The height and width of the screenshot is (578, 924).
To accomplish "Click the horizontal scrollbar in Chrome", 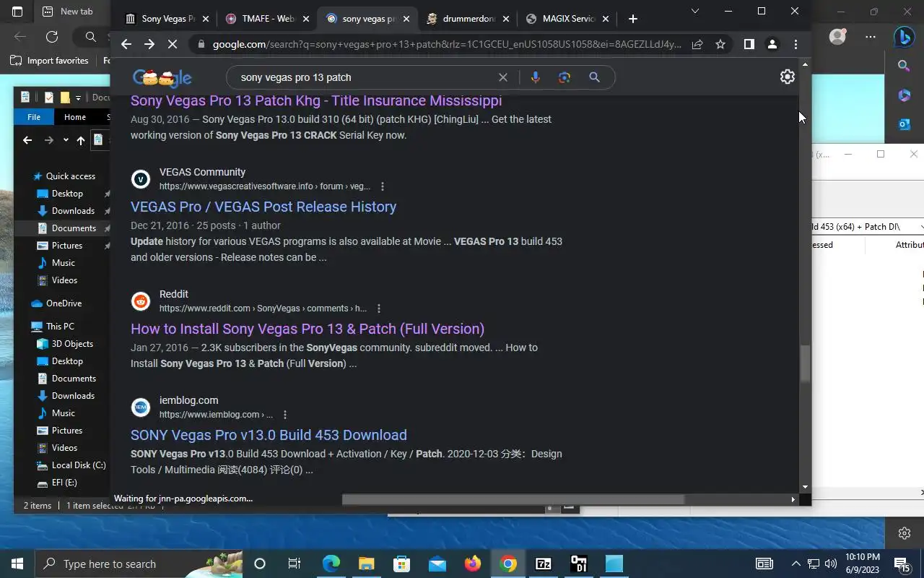I will coord(513,499).
